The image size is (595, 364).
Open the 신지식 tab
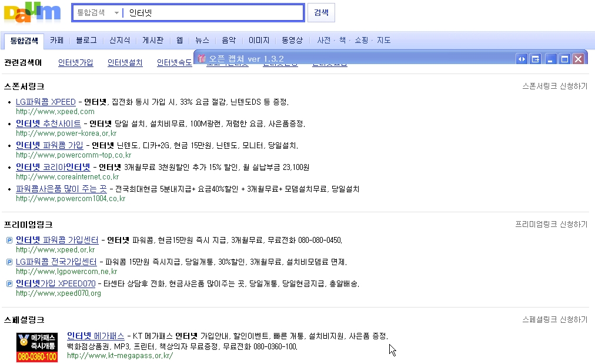pyautogui.click(x=119, y=40)
